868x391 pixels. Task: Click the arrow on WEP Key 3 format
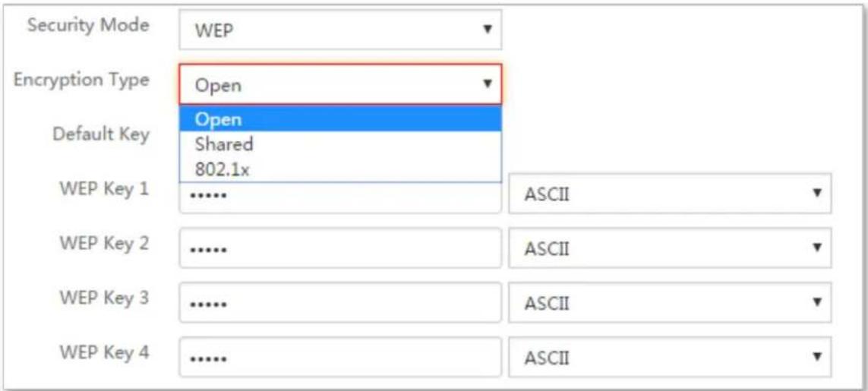pyautogui.click(x=816, y=302)
